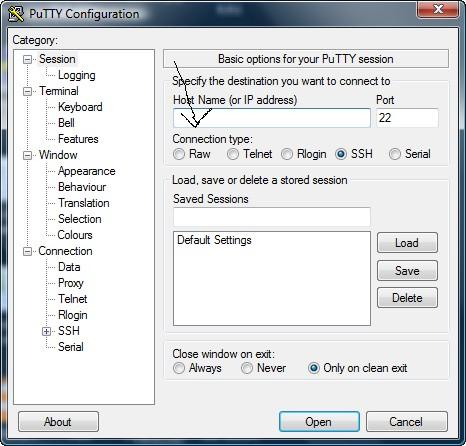This screenshot has height=446, width=466.
Task: Open the Window category
Action: pyautogui.click(x=58, y=155)
